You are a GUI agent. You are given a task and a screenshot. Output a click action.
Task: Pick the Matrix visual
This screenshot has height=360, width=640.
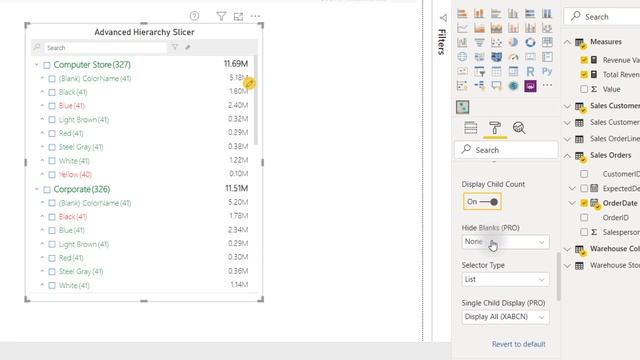(513, 71)
